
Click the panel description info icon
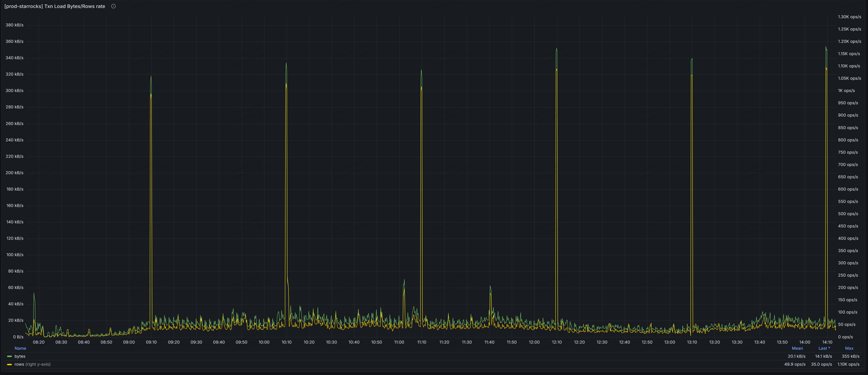click(x=113, y=6)
